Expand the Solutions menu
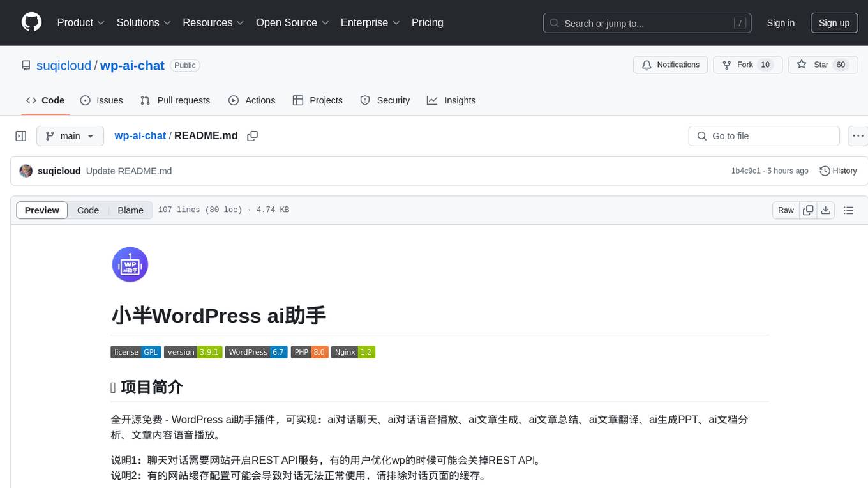Viewport: 868px width, 488px height. [x=144, y=22]
